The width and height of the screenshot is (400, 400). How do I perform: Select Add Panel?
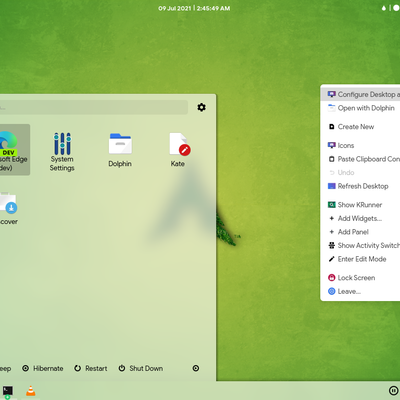coord(360,232)
